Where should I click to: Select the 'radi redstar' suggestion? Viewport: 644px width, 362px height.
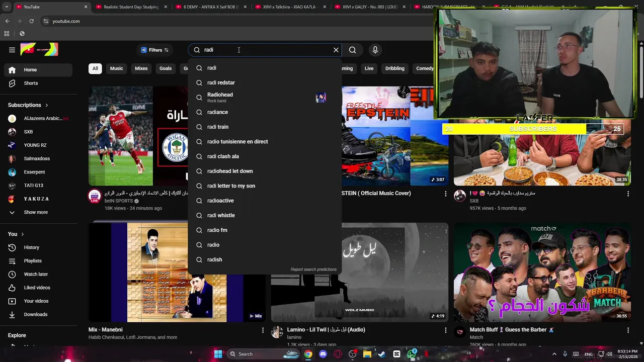coord(265,82)
